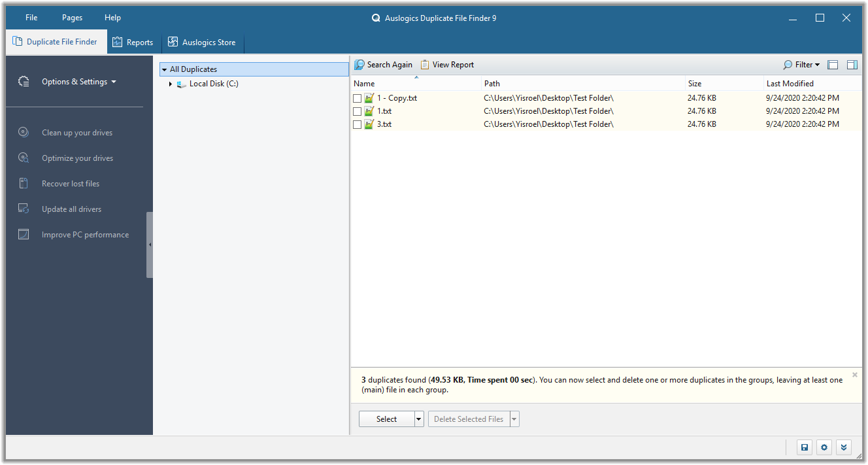Click the settings gear icon in status bar
868x465 pixels.
pos(824,447)
